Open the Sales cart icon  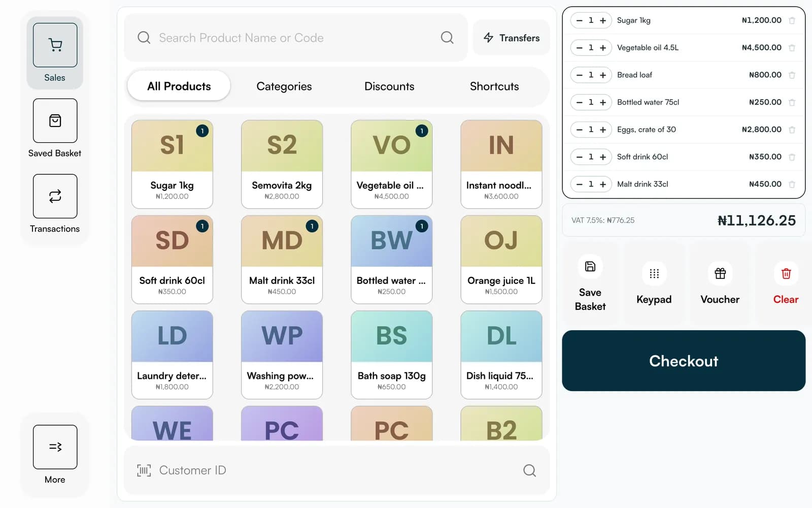[55, 45]
